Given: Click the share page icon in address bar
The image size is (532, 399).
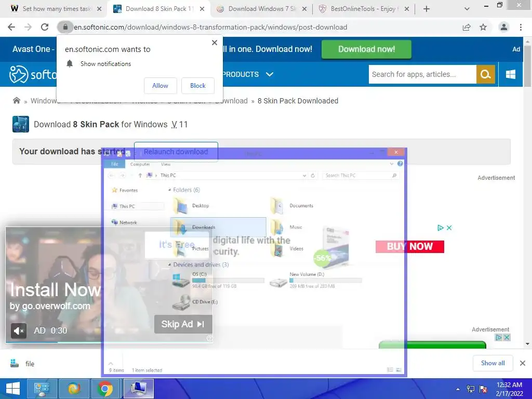Looking at the screenshot, I should coord(467,27).
